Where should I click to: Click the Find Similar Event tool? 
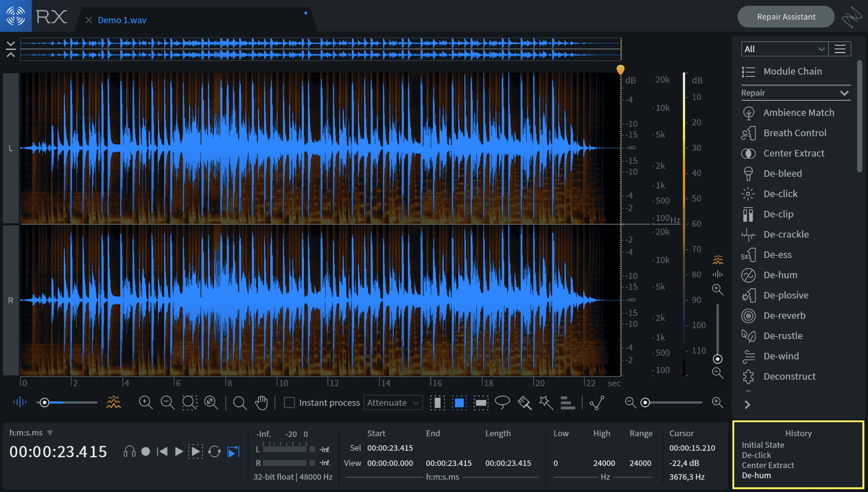(597, 403)
